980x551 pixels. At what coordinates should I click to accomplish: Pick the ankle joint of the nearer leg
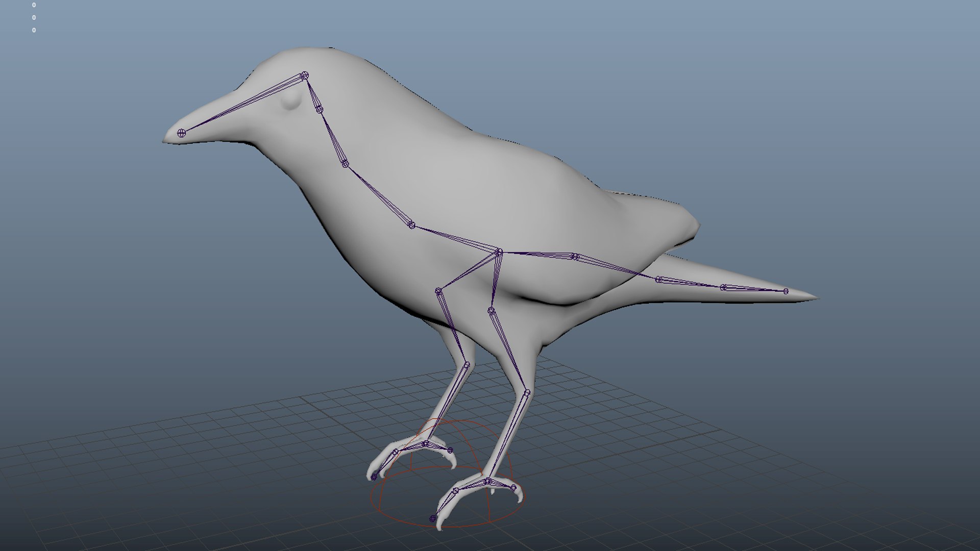pyautogui.click(x=527, y=393)
